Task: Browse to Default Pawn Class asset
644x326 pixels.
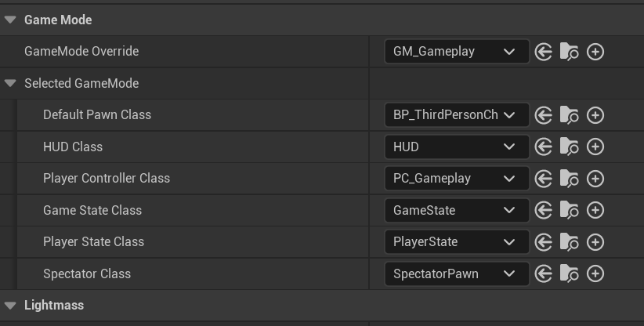Action: pyautogui.click(x=570, y=115)
